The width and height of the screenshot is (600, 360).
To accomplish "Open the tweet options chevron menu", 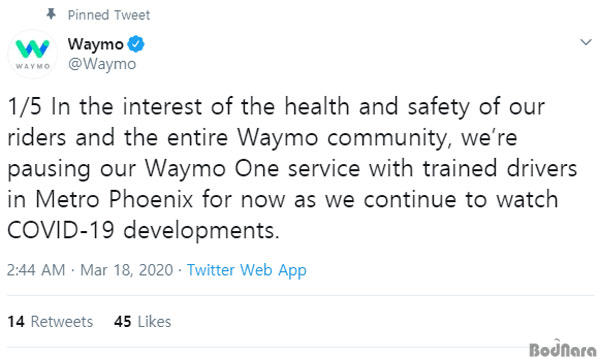I will (x=586, y=42).
